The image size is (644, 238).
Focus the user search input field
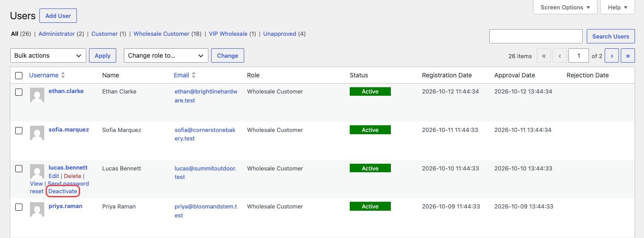[x=536, y=36]
